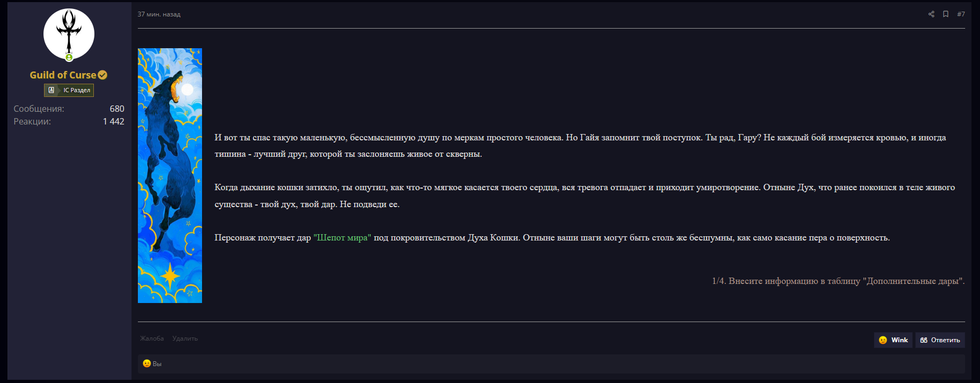The height and width of the screenshot is (383, 980).
Task: Click the green 'Шепот мира' text
Action: point(342,238)
